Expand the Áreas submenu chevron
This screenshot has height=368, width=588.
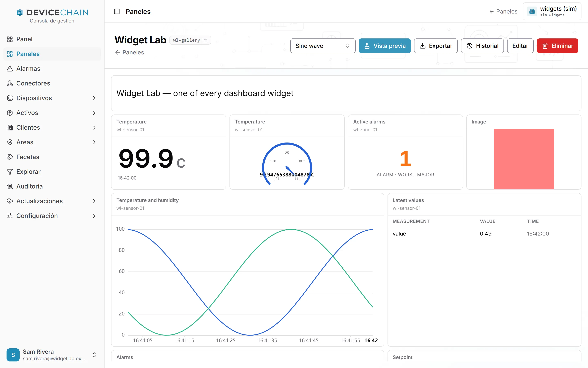(94, 142)
